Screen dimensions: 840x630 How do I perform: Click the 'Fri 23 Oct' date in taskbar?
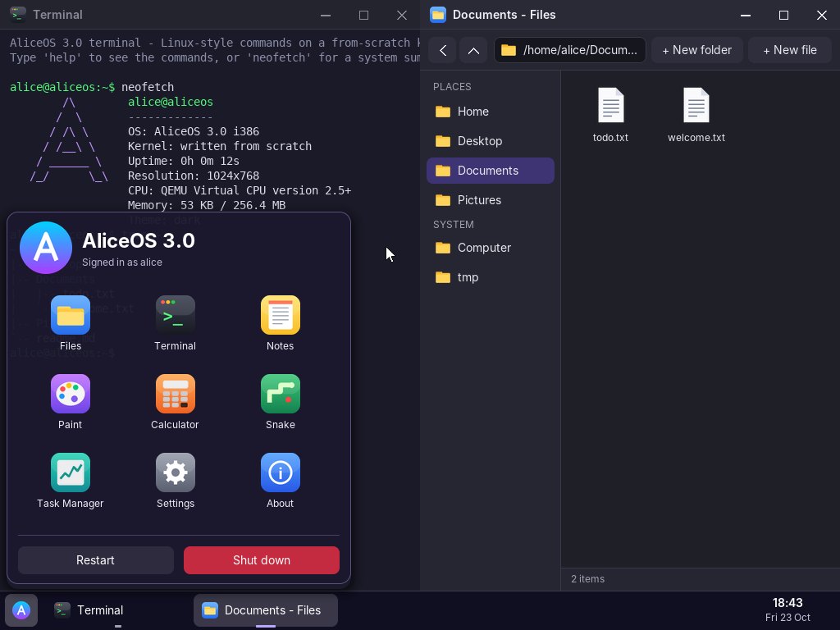point(787,618)
